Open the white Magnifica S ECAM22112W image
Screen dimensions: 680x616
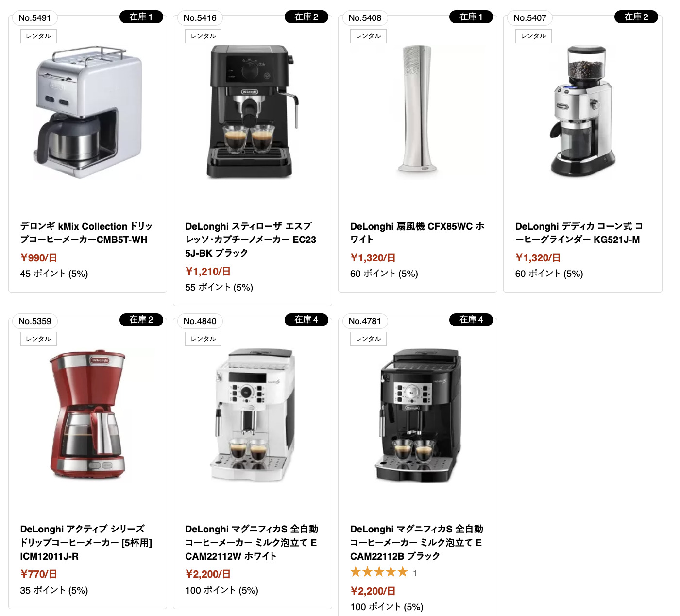point(252,415)
